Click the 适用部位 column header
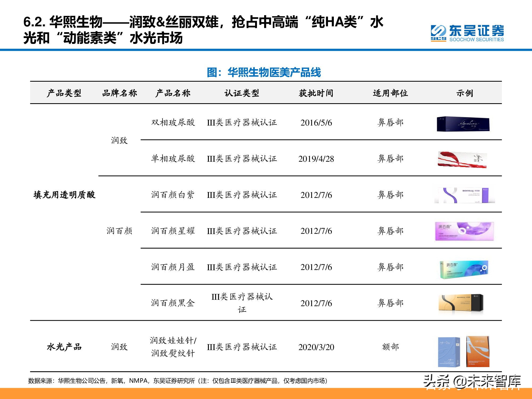 click(x=390, y=93)
